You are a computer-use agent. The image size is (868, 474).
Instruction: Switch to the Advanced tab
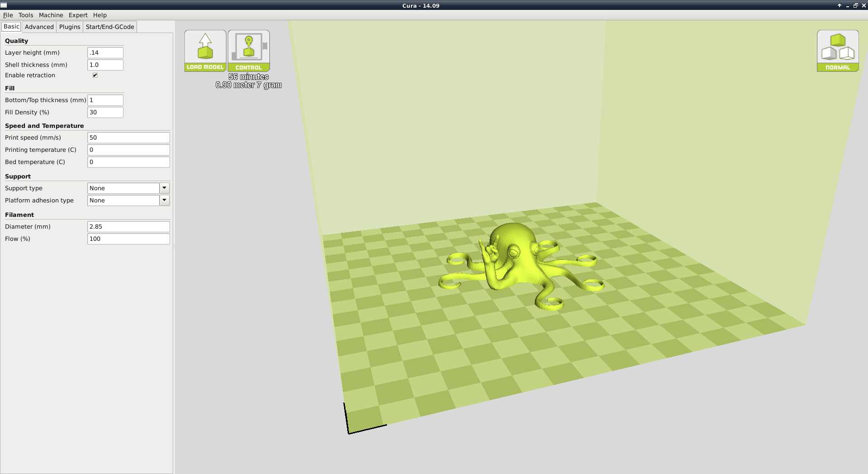(x=39, y=27)
